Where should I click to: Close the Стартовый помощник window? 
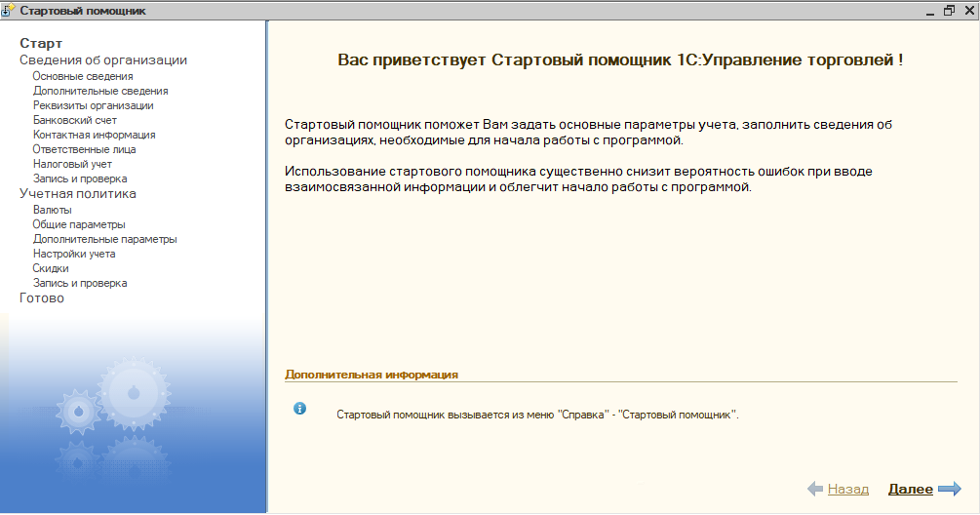pyautogui.click(x=969, y=11)
